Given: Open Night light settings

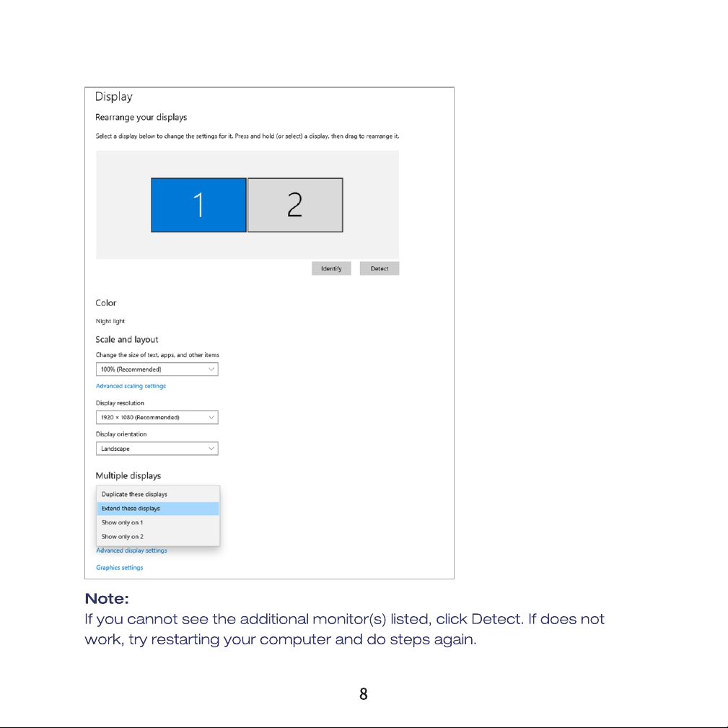Looking at the screenshot, I should (x=110, y=321).
